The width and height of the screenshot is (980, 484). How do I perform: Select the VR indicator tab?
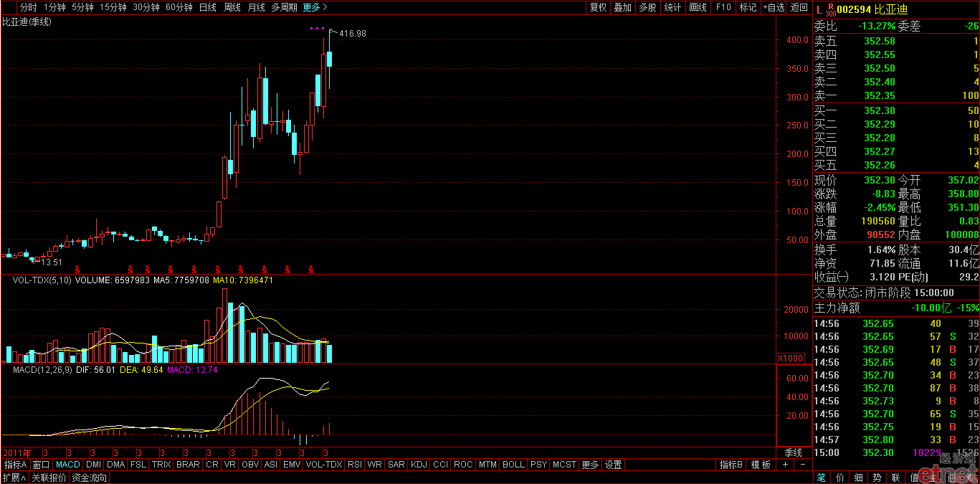[x=230, y=465]
